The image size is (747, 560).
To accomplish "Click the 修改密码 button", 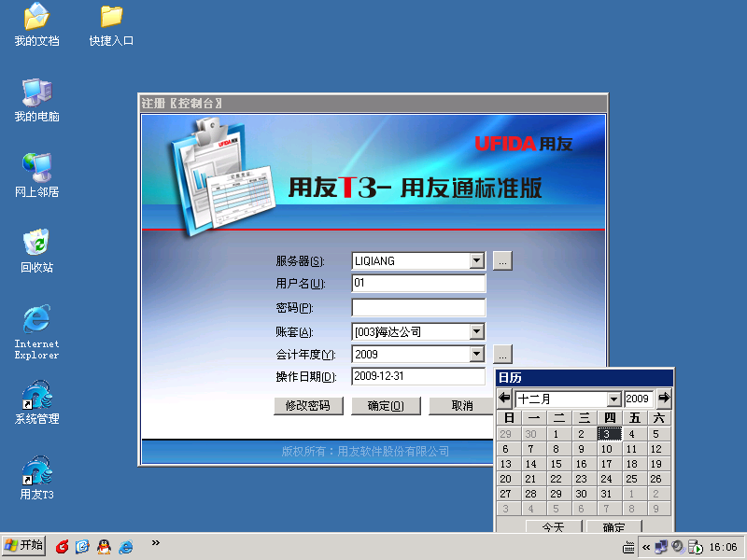I will [x=308, y=406].
